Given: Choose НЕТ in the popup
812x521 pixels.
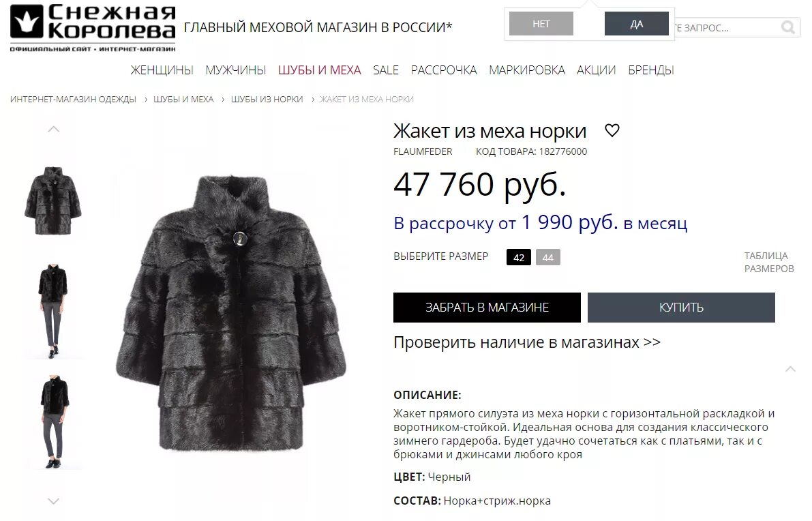Looking at the screenshot, I should click(541, 24).
